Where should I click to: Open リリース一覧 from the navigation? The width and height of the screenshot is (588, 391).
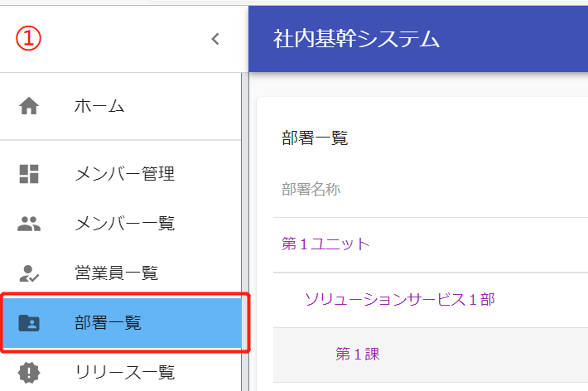click(124, 372)
